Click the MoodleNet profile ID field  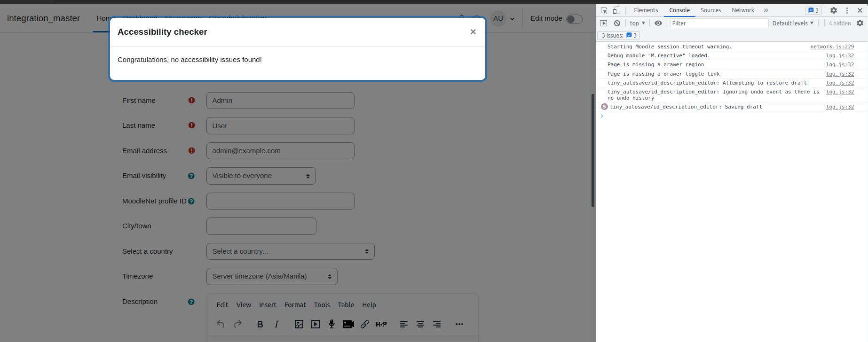click(280, 201)
